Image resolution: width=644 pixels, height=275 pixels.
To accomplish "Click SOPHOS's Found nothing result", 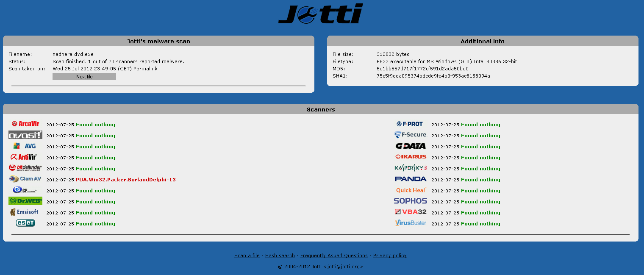I will [x=480, y=202].
